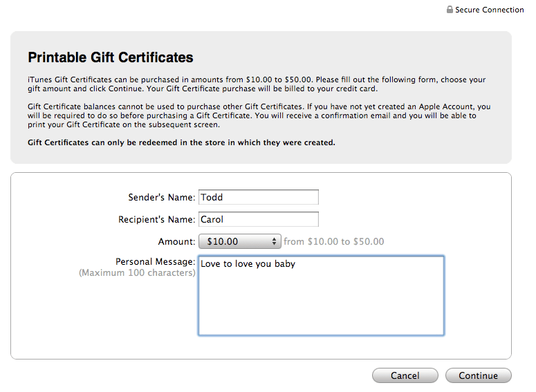Click the Sender's Name field containing Todd
The image size is (536, 392).
pyautogui.click(x=259, y=197)
